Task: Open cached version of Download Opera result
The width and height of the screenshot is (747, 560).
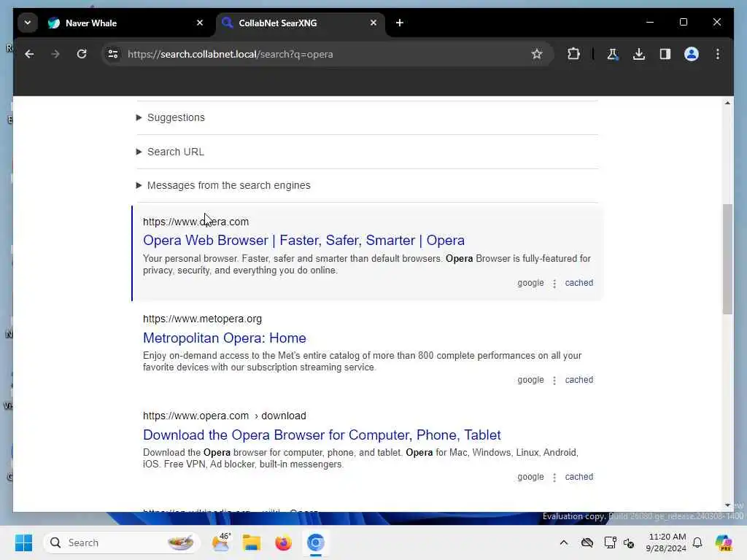Action: pos(578,477)
